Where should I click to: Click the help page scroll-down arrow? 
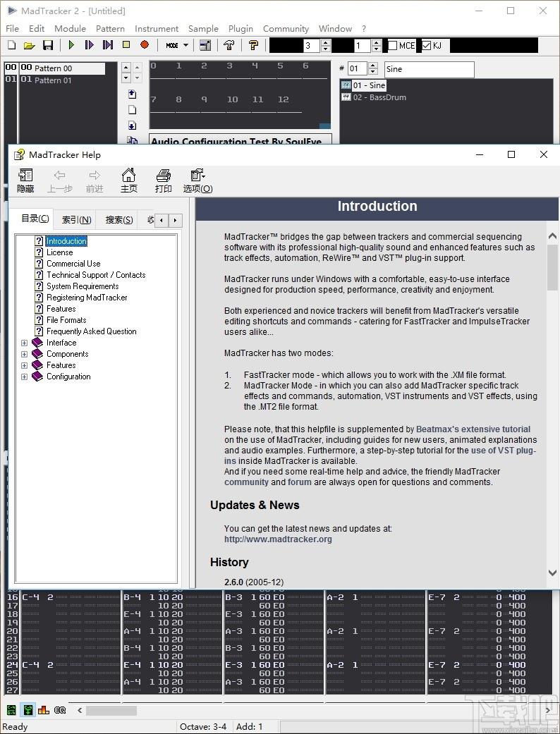552,573
